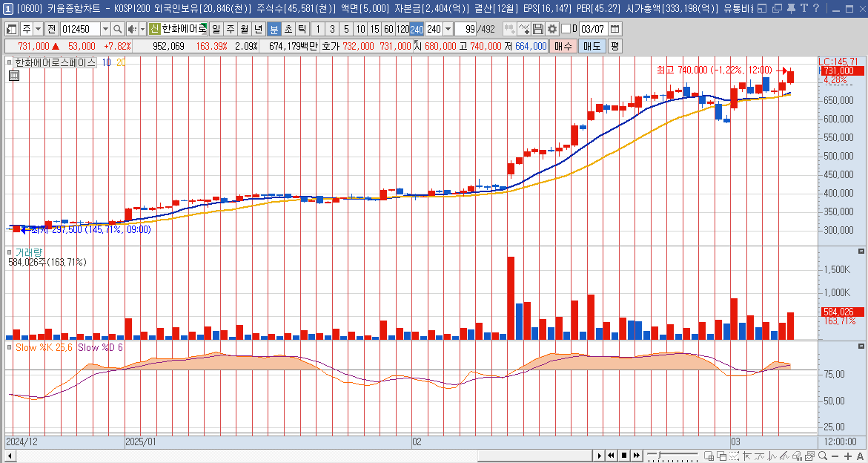The height and width of the screenshot is (463, 868).
Task: Open the 240 interval dropdown arrow
Action: (x=448, y=29)
